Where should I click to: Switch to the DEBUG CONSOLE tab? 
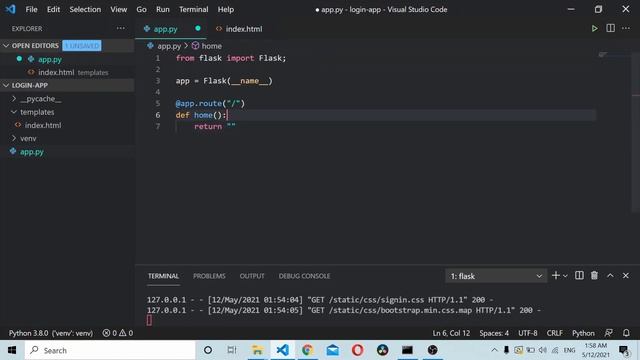pyautogui.click(x=304, y=276)
